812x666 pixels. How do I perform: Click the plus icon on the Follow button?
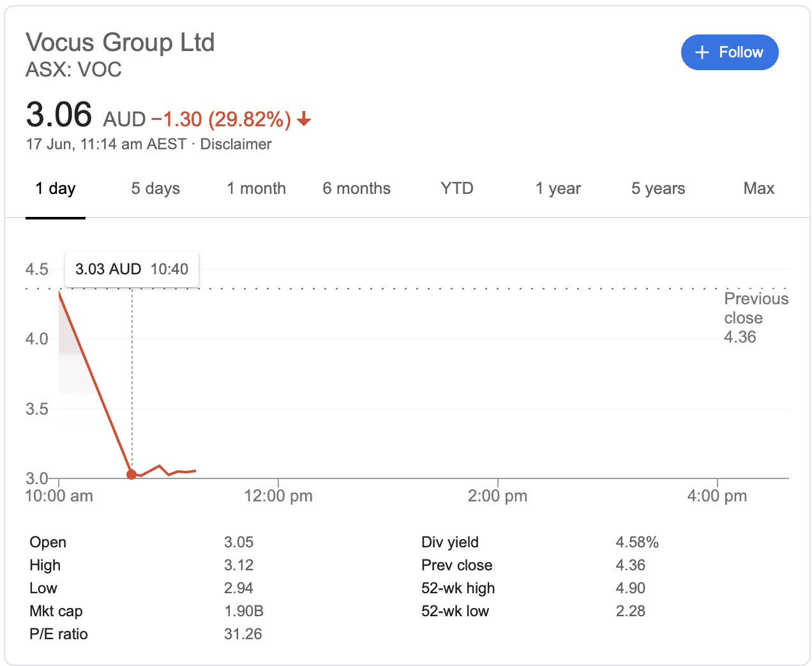702,52
